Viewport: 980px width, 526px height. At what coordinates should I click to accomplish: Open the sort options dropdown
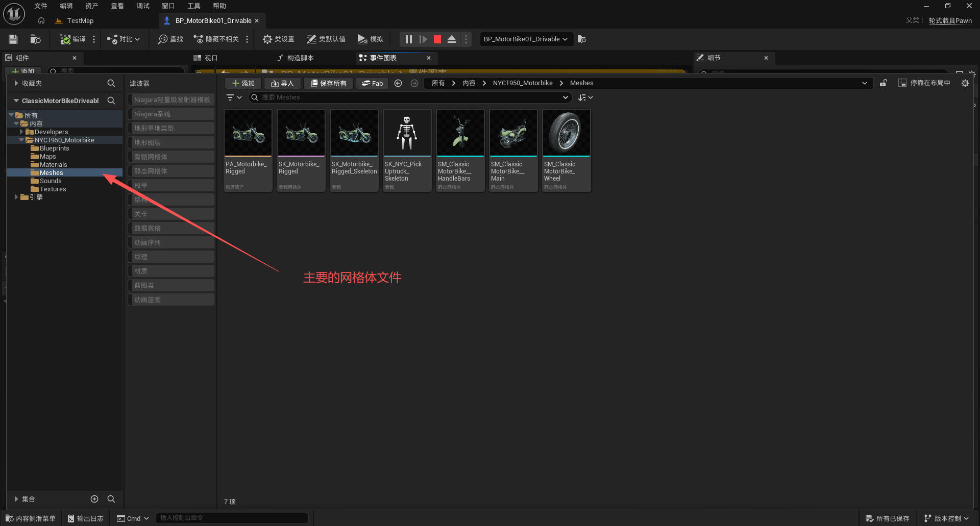click(585, 97)
